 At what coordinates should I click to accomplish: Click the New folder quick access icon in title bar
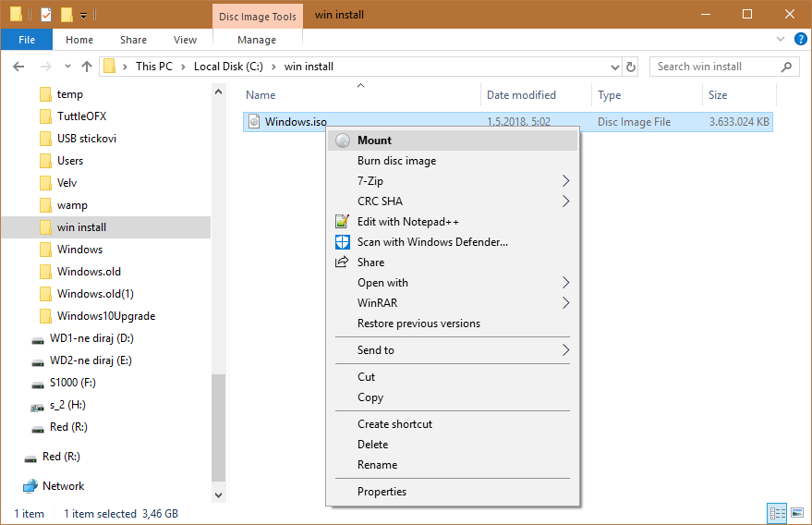67,15
